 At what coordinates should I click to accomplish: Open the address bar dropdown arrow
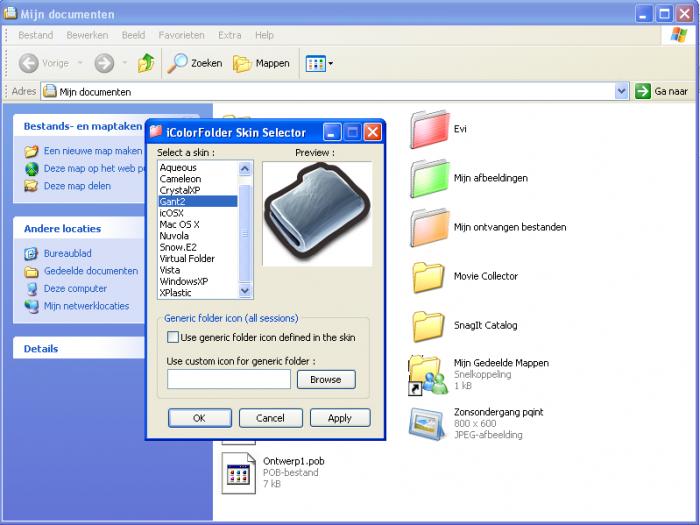(621, 91)
